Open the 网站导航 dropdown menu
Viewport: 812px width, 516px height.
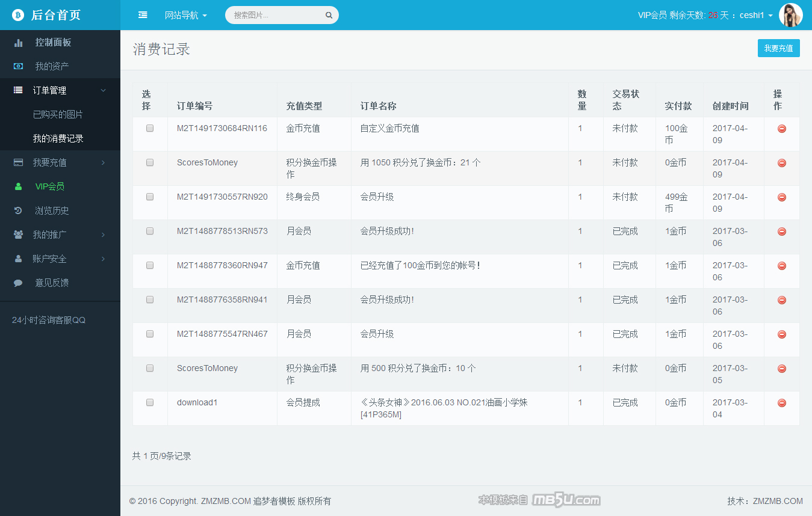[185, 15]
